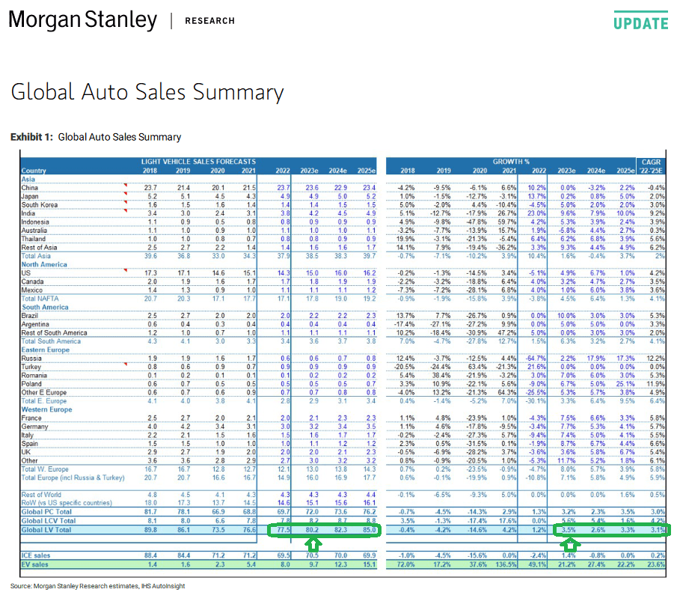
Task: Click the Eastern Europe section heading
Action: tap(46, 350)
